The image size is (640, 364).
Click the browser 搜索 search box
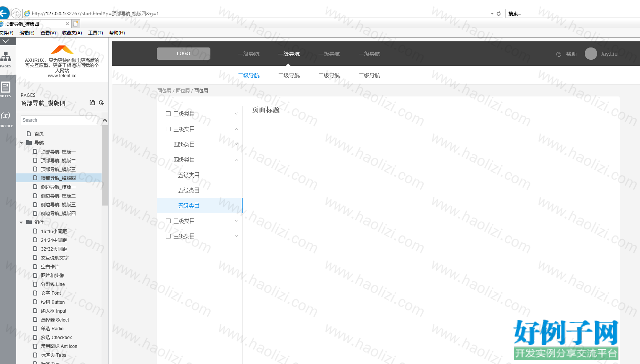[x=573, y=13]
